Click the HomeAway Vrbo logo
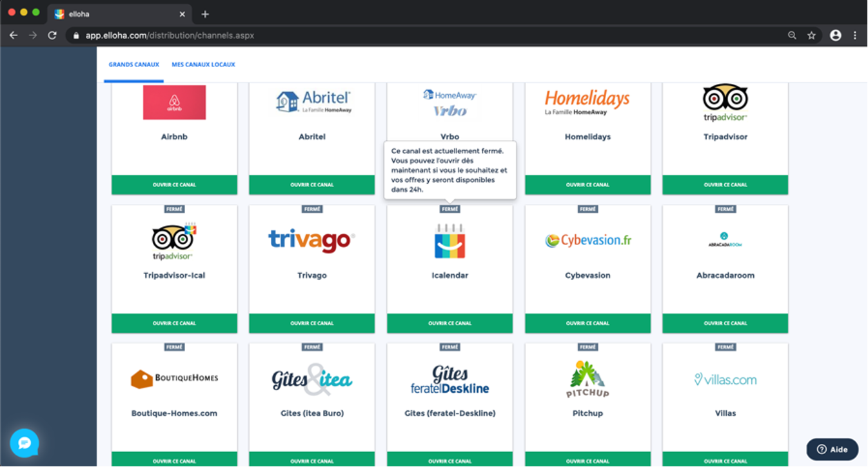The height and width of the screenshot is (467, 868). click(450, 104)
